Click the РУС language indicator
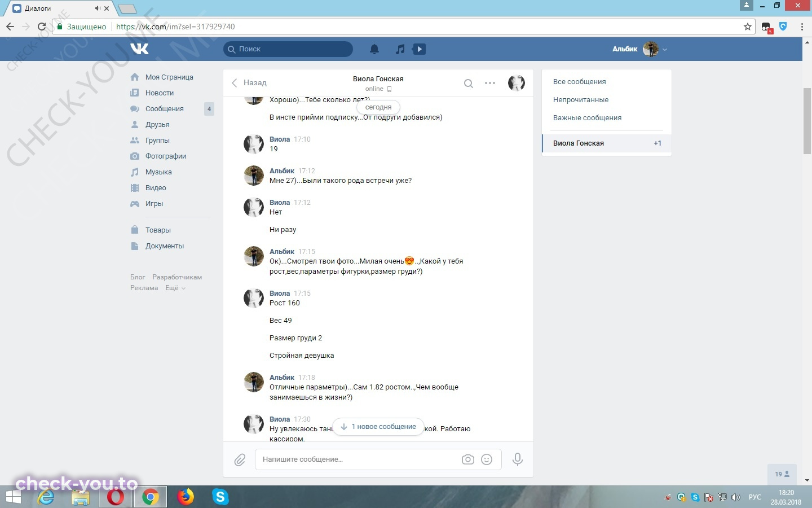Viewport: 812px width, 508px height. pyautogui.click(x=754, y=497)
